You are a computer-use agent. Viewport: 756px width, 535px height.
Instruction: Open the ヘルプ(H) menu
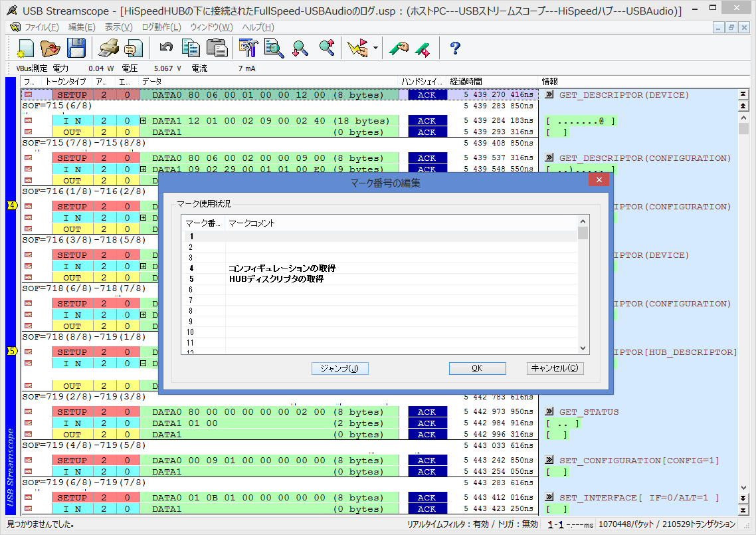(258, 27)
